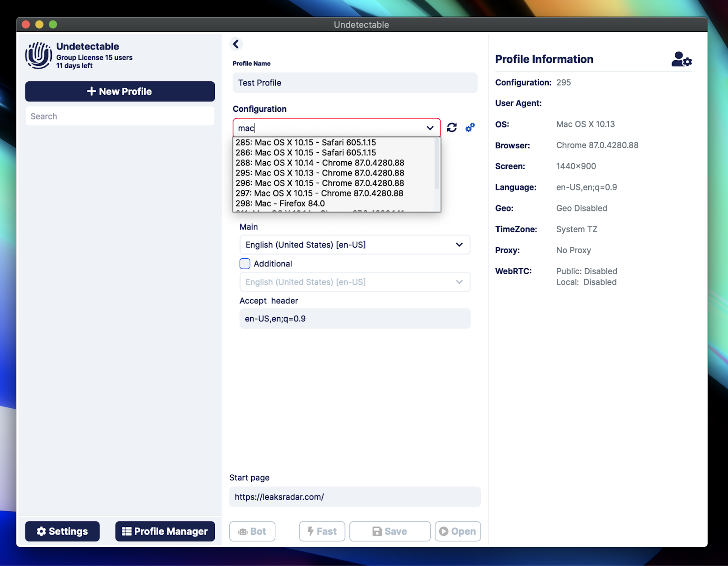This screenshot has height=566, width=728.
Task: Open the Profile Manager
Action: tap(165, 531)
